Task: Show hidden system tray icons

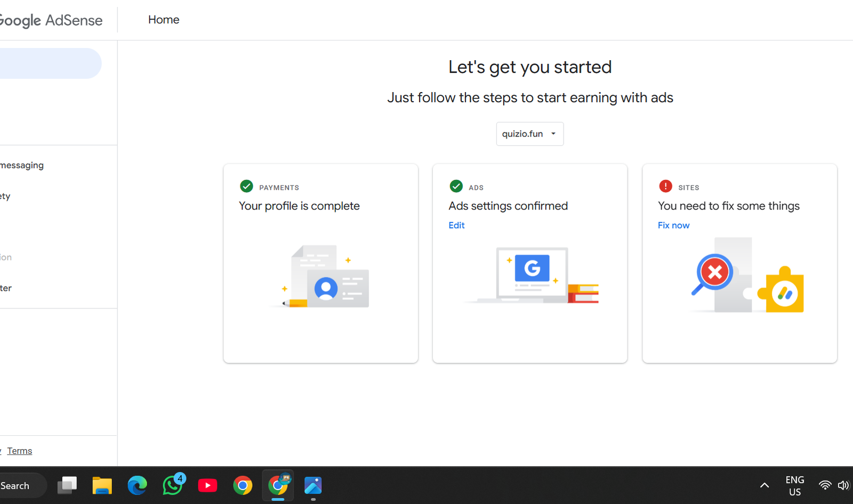Action: (x=764, y=485)
